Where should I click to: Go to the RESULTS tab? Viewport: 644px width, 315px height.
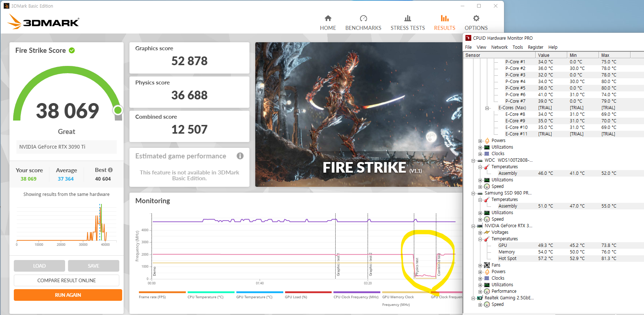tap(444, 23)
